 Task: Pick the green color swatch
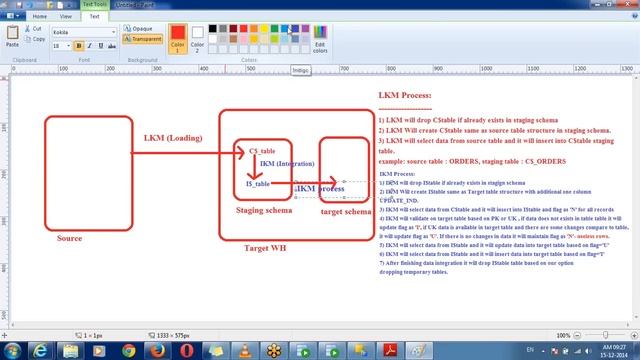point(274,28)
